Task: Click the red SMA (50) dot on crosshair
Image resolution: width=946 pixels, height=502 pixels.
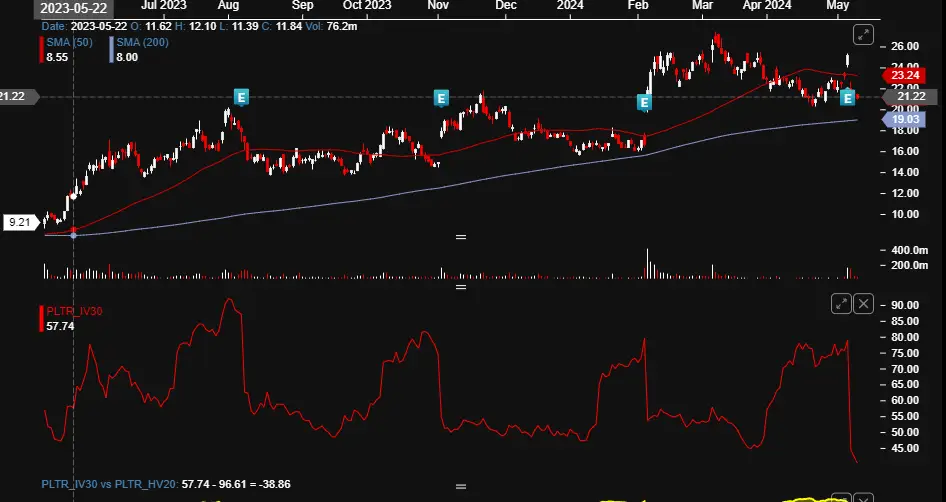Action: 74,230
